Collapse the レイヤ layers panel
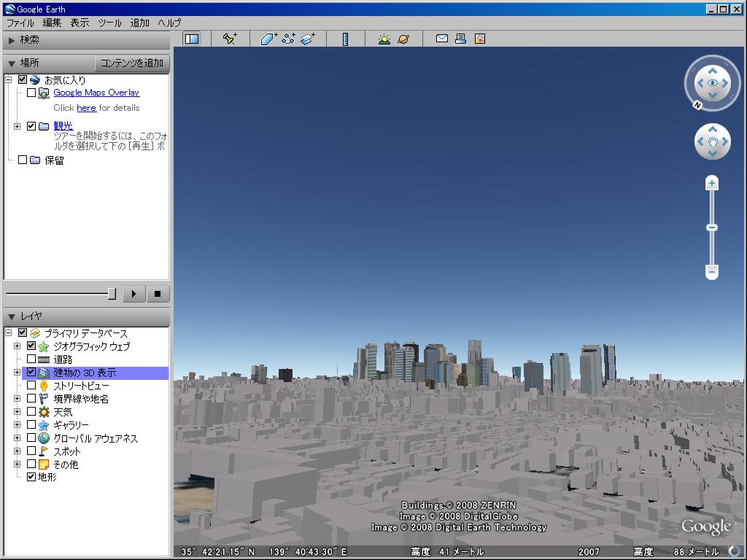This screenshot has height=560, width=747. tap(12, 316)
